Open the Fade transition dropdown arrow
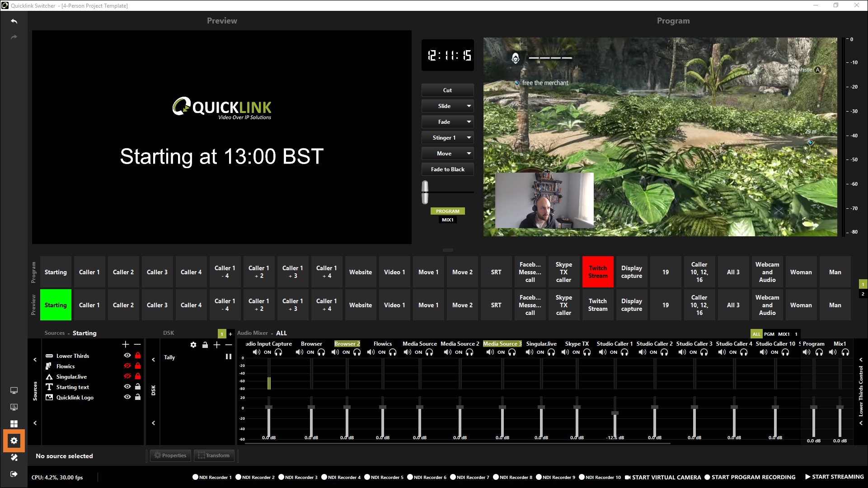 469,122
